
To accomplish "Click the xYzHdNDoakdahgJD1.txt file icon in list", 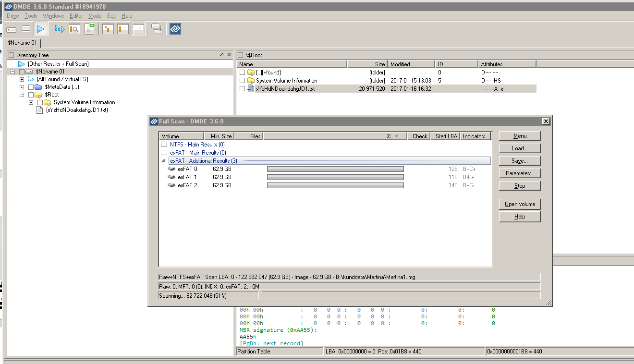I will (251, 89).
